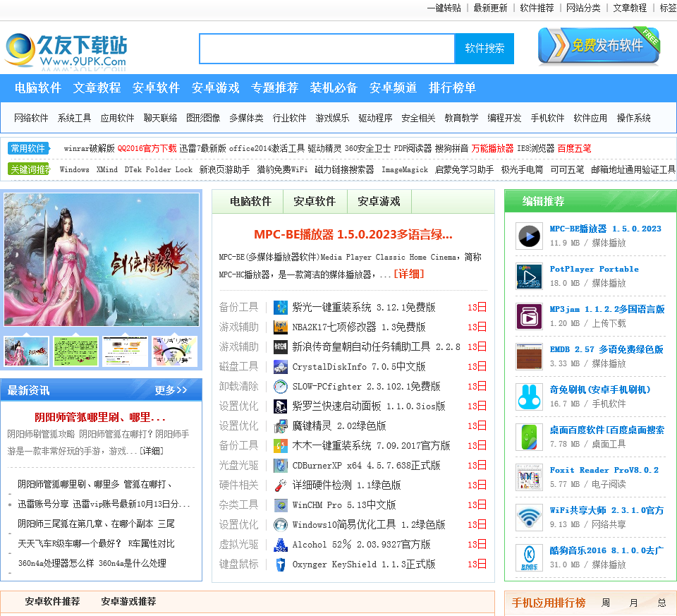Open 排行榜单 in main navigation
Image resolution: width=677 pixels, height=616 pixels.
pyautogui.click(x=452, y=87)
